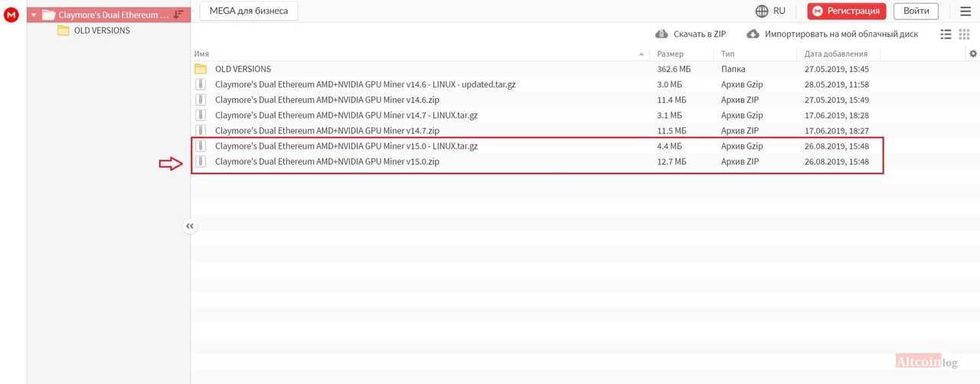Click Скачать в ZIP download link
Image resolution: width=980 pixels, height=384 pixels.
point(700,34)
